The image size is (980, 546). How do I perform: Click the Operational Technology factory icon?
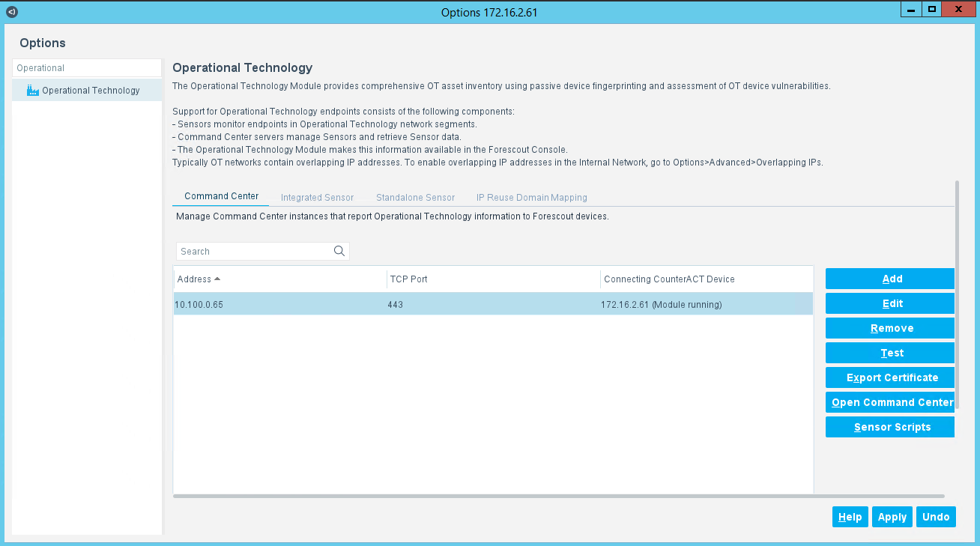point(32,91)
